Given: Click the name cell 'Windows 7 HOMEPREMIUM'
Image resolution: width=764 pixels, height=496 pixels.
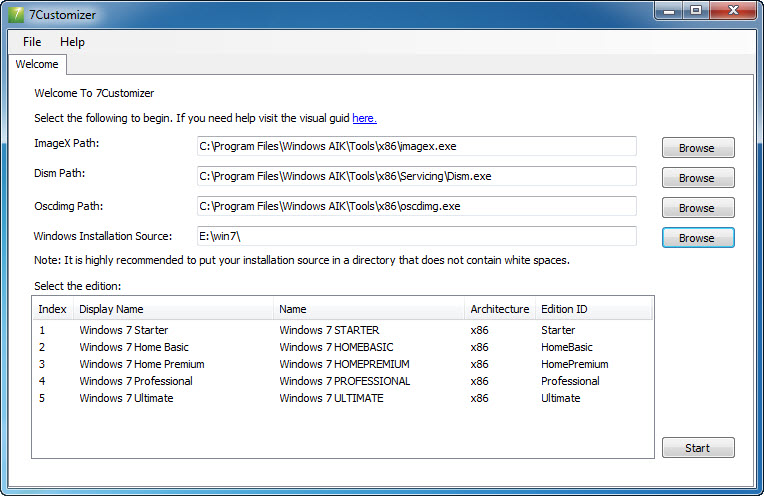Looking at the screenshot, I should (x=344, y=364).
